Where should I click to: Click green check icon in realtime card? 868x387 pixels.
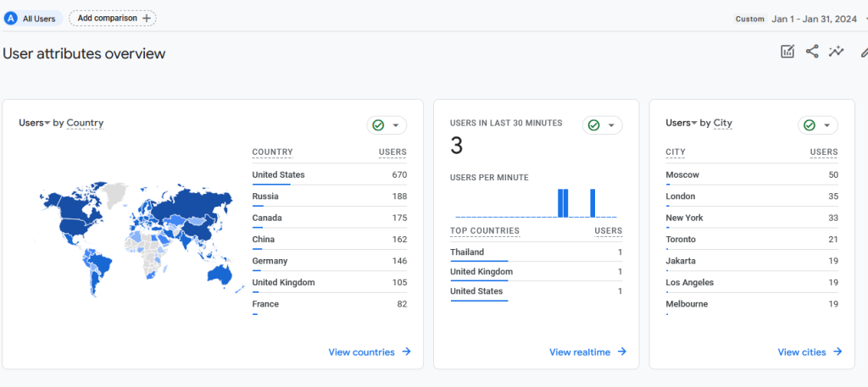(x=593, y=125)
